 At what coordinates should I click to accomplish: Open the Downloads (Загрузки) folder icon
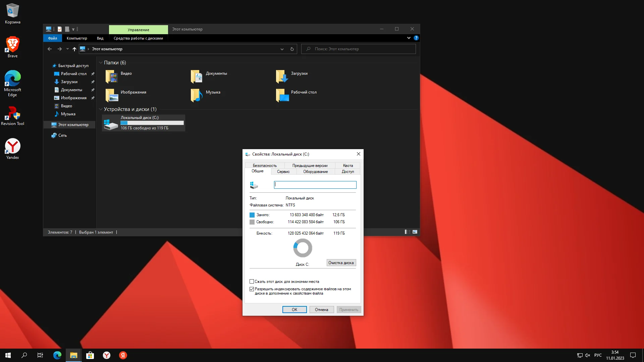(281, 76)
